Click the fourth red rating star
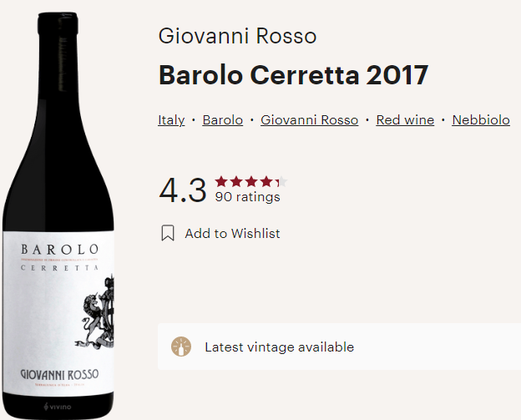 266,182
